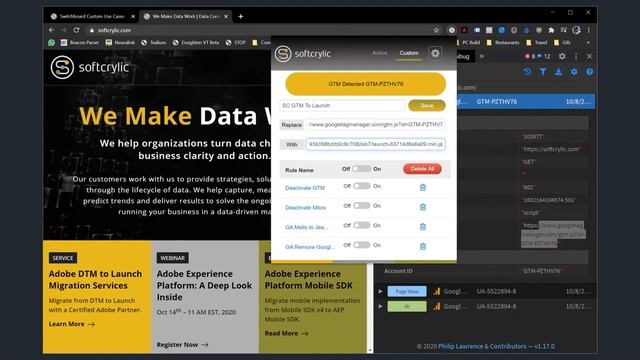Click the rule name field SC GTM To Launch

(x=342, y=105)
